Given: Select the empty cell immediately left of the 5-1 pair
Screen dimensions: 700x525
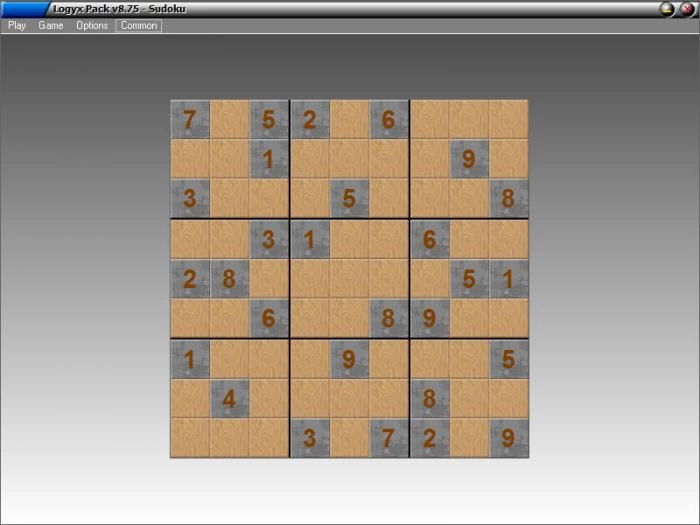Looking at the screenshot, I should point(429,279).
